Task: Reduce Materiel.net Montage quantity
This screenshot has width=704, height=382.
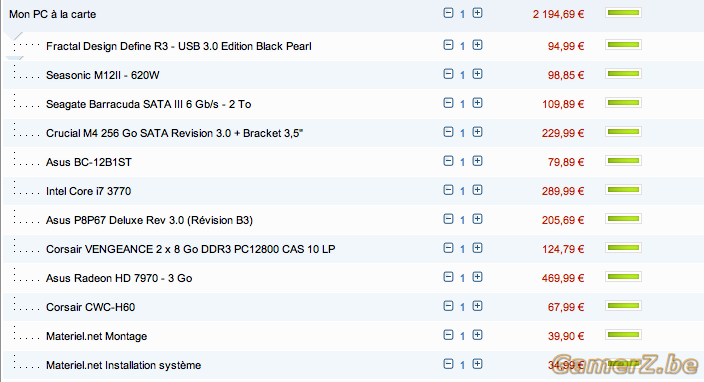Action: [448, 335]
